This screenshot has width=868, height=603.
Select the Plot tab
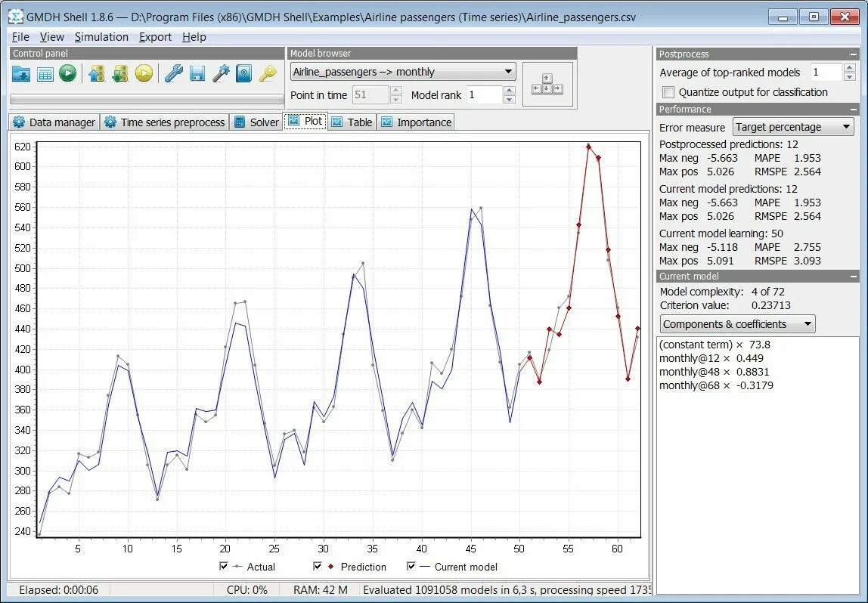click(305, 121)
